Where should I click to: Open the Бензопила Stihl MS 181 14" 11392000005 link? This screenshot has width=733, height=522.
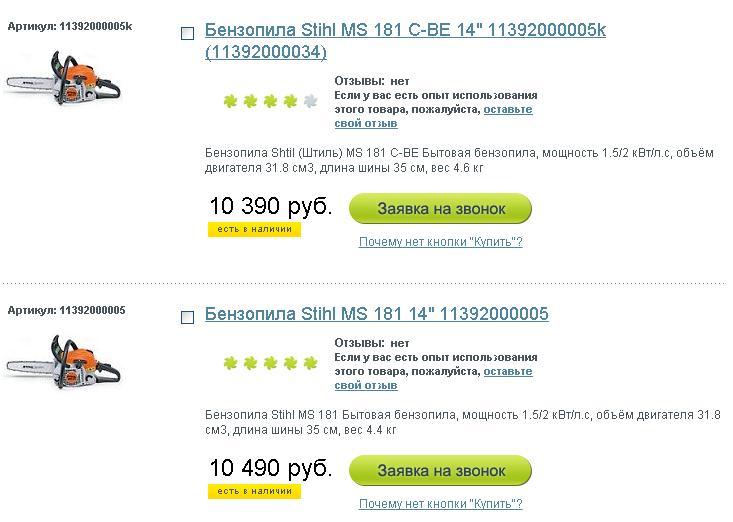(376, 314)
